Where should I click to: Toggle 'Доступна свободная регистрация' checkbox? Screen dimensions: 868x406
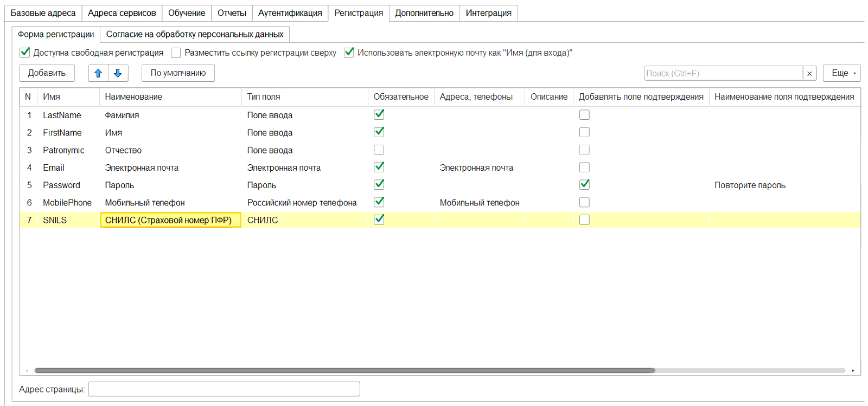[25, 53]
